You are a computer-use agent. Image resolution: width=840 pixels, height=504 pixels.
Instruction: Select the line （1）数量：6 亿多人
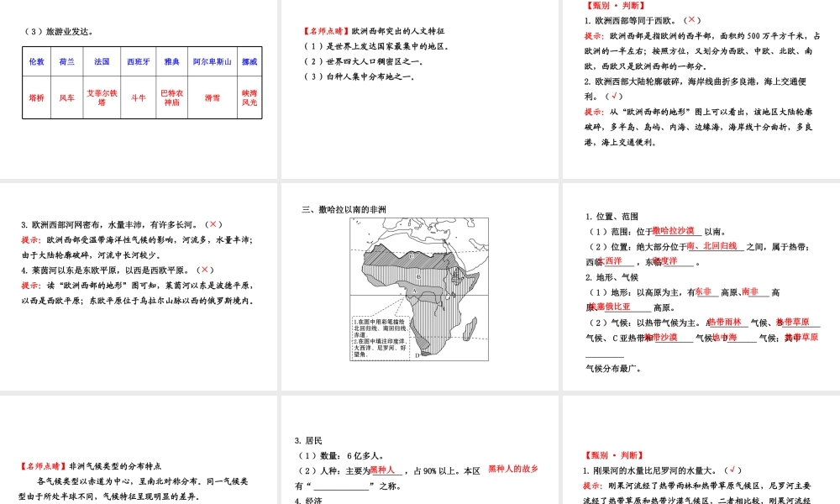[340, 456]
